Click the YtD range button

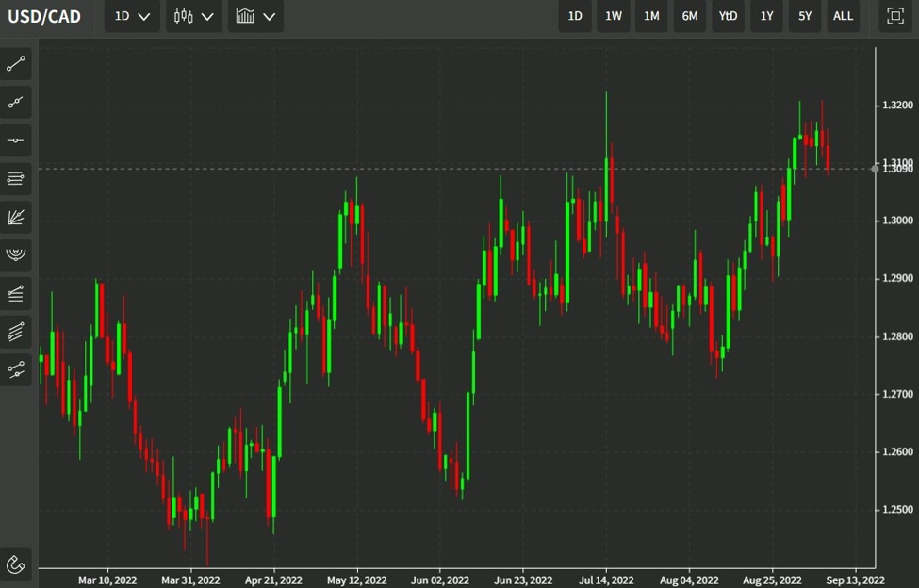click(x=728, y=16)
